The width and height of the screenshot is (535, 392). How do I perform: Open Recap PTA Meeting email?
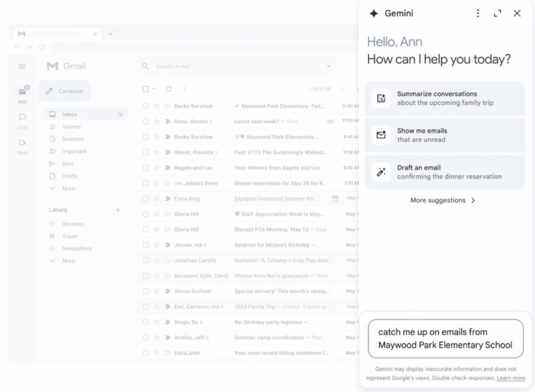click(247, 229)
